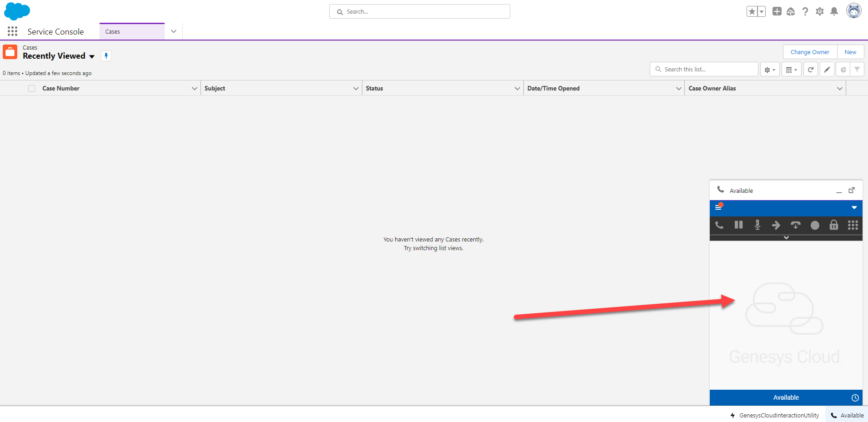Click the Change Owner button

click(x=810, y=52)
